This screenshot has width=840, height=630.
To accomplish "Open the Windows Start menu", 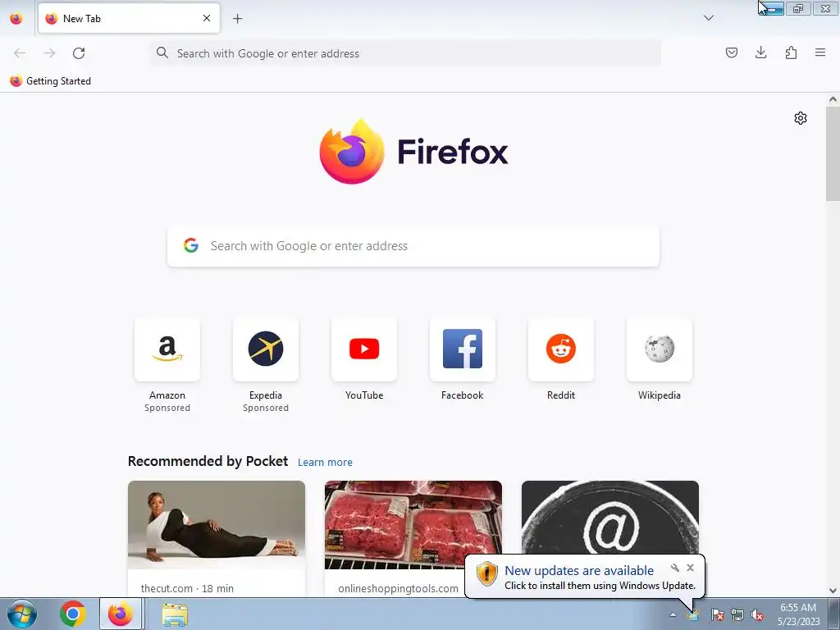I will [22, 614].
